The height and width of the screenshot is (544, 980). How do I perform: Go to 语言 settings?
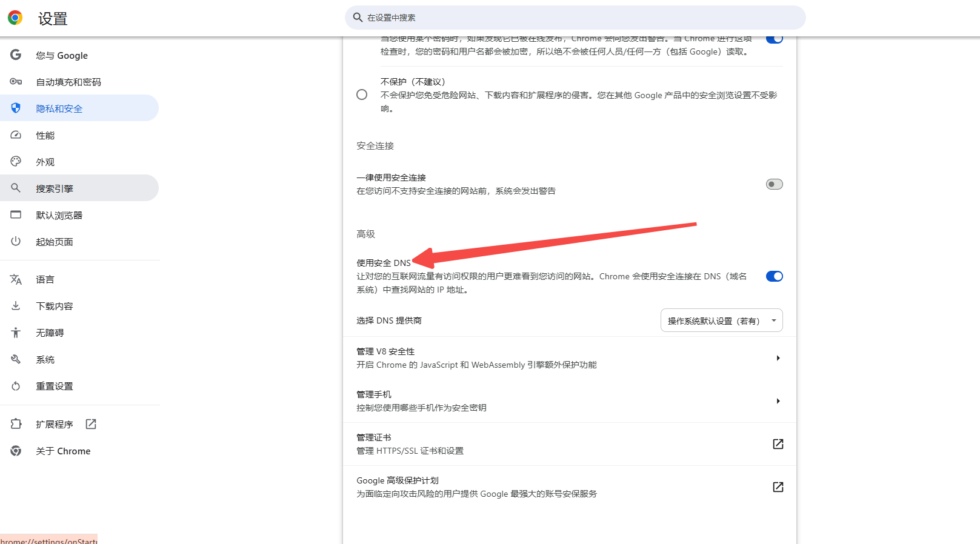pos(79,279)
